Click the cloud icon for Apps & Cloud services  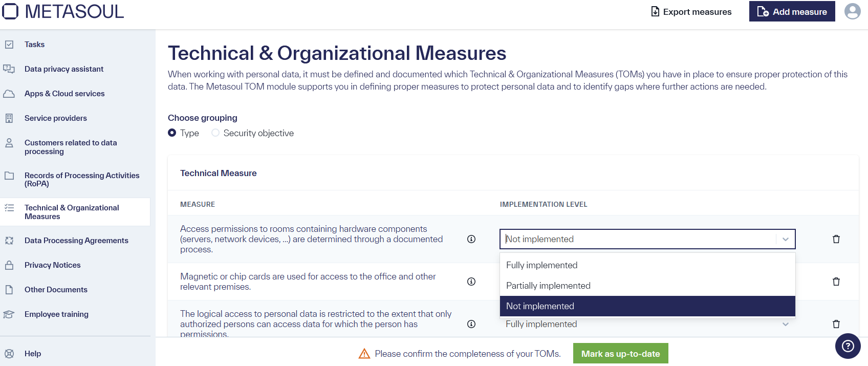(x=9, y=94)
